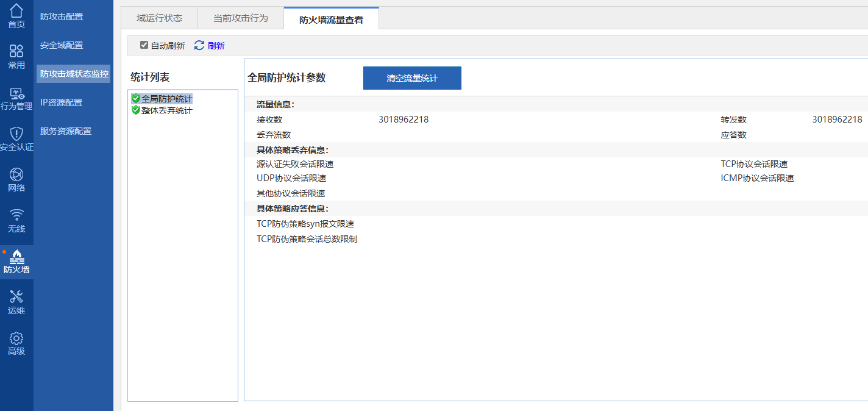
Task: Open the 运维 maintenance tools icon
Action: point(16,297)
